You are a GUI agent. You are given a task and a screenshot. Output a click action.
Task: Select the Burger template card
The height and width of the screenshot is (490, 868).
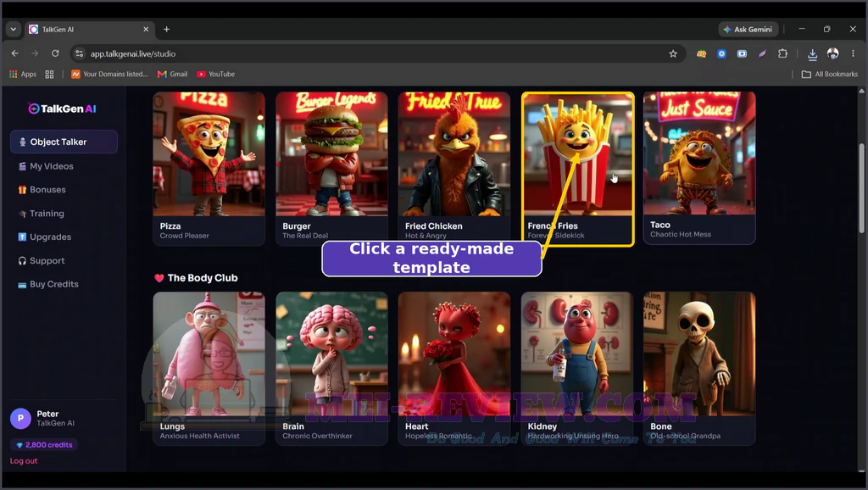[x=331, y=169]
